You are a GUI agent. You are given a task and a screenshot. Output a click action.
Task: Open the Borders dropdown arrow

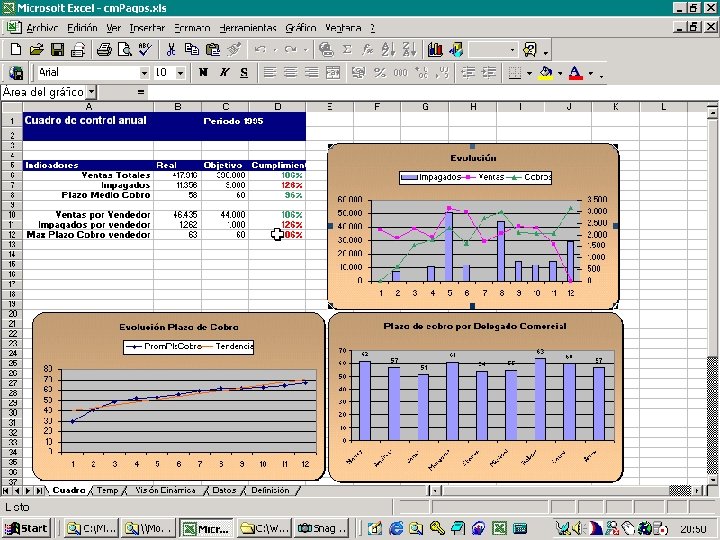529,73
